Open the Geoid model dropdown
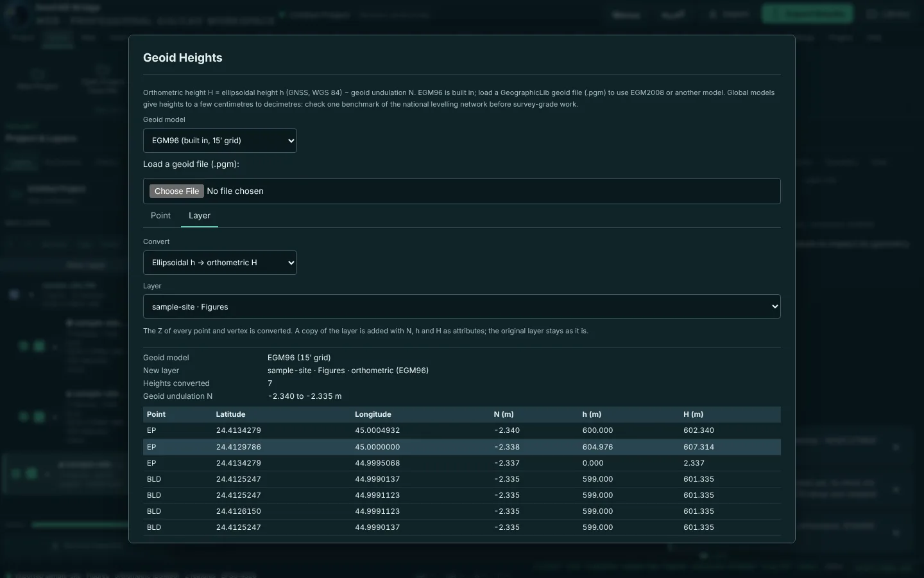This screenshot has width=924, height=578. point(220,141)
